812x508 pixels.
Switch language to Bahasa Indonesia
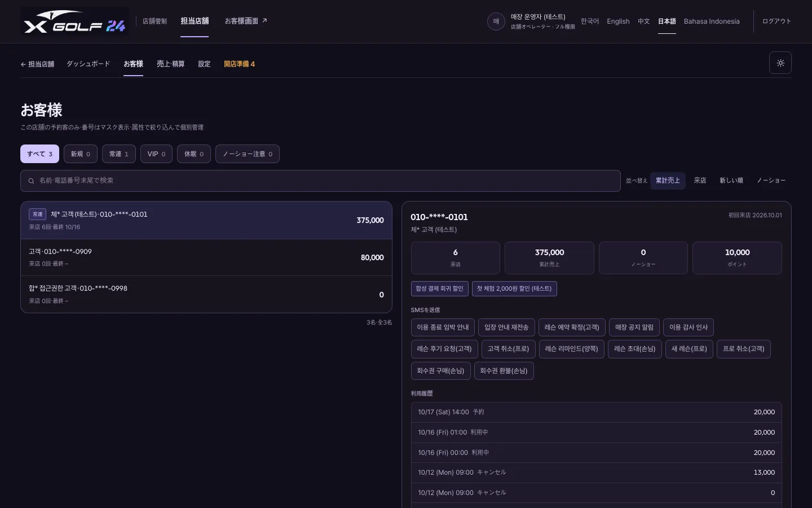[712, 21]
